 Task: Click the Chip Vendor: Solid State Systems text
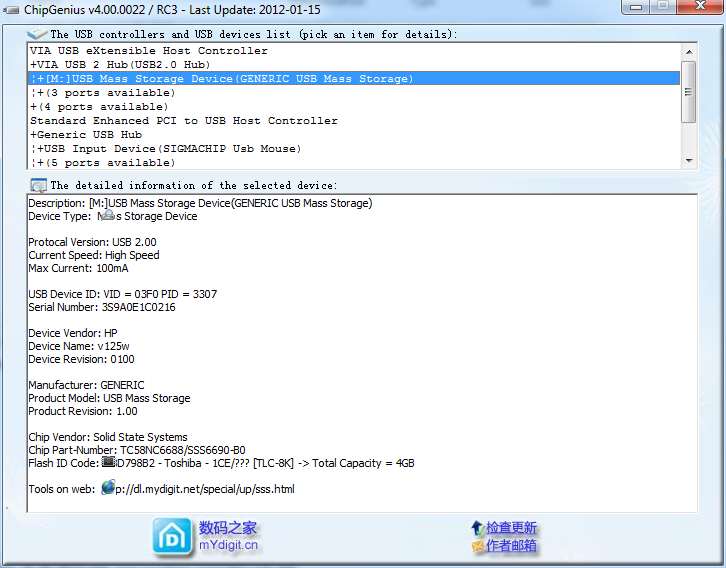tap(108, 437)
